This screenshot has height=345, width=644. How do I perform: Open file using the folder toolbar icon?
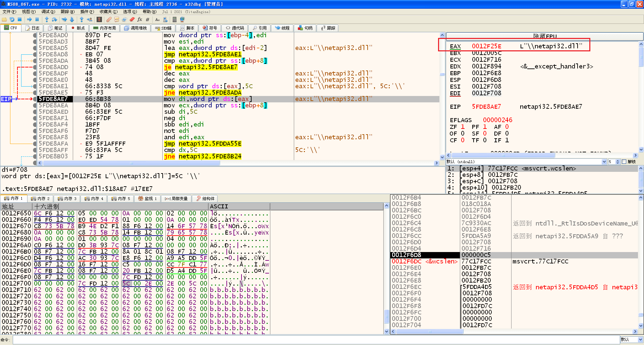pos(4,19)
